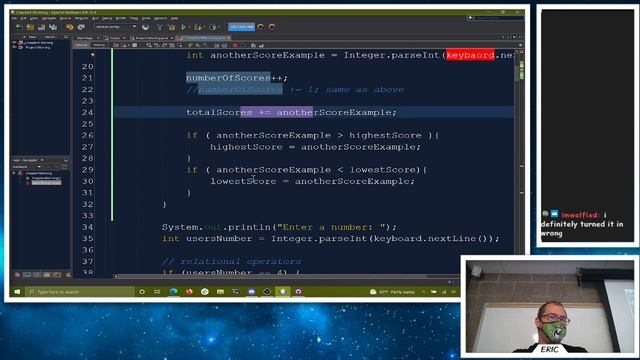Open Microsoft Edge from the taskbar
The height and width of the screenshot is (360, 640).
173,291
